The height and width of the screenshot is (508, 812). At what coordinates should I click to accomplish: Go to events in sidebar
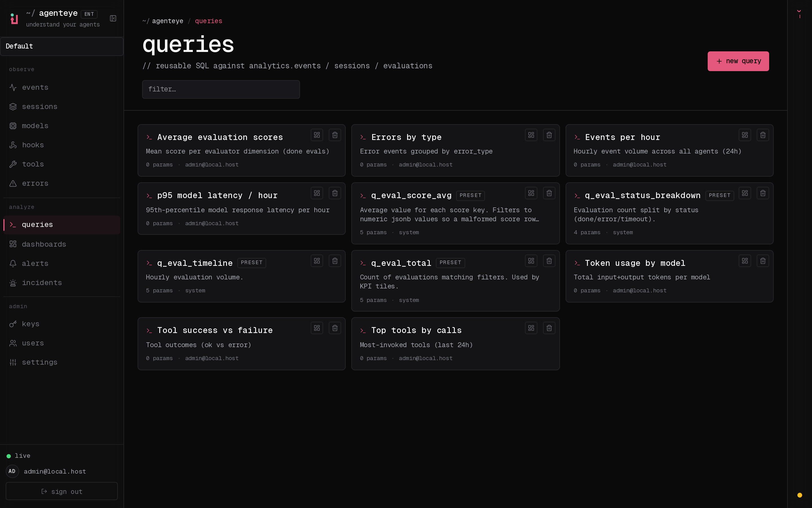[x=62, y=88]
